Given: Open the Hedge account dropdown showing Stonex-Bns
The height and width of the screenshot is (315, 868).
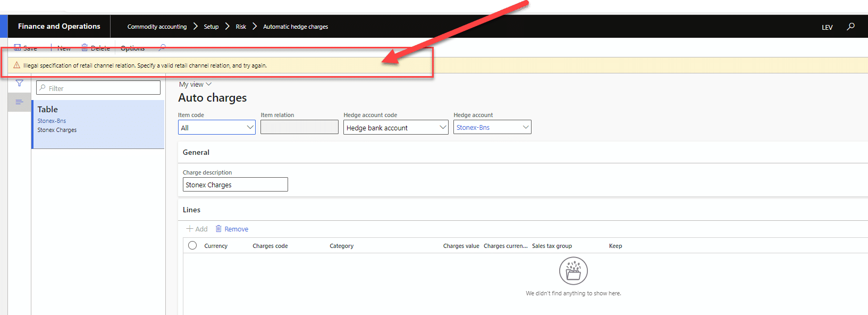Looking at the screenshot, I should (492, 127).
